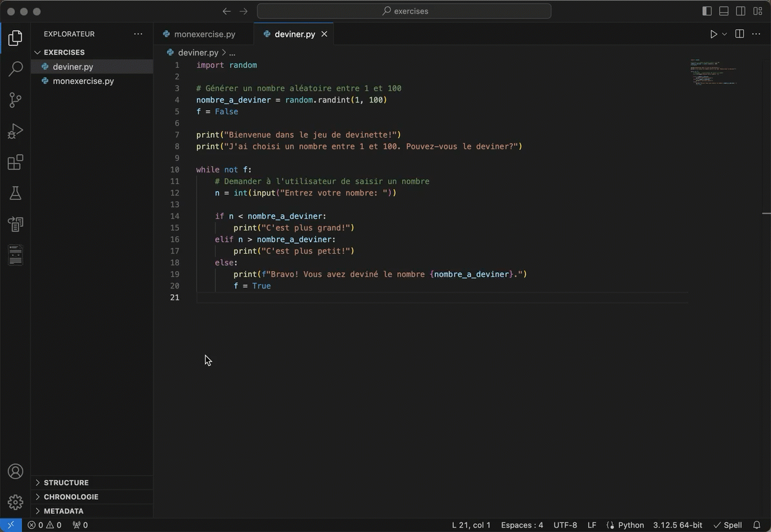Open deviner.py in the file tree

tap(92, 66)
